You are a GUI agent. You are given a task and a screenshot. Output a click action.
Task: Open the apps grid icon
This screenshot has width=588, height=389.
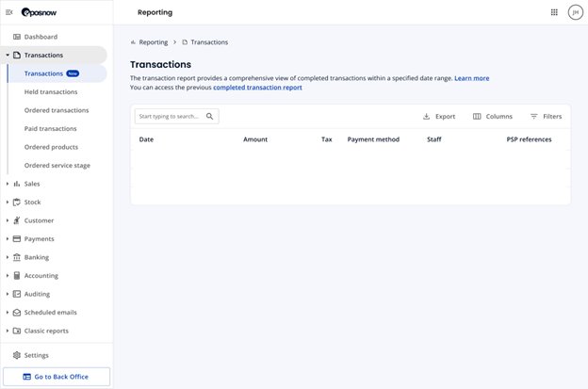554,12
